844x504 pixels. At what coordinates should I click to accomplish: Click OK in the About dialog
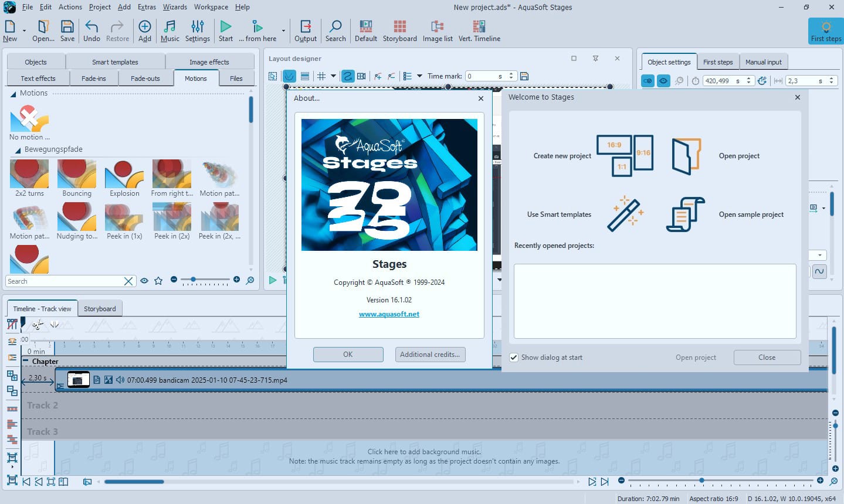(x=348, y=354)
